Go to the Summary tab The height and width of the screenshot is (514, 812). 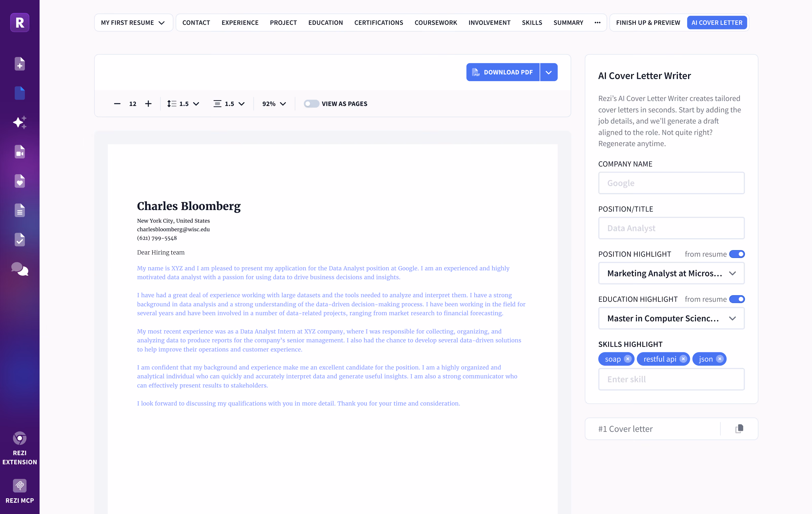[x=568, y=23]
